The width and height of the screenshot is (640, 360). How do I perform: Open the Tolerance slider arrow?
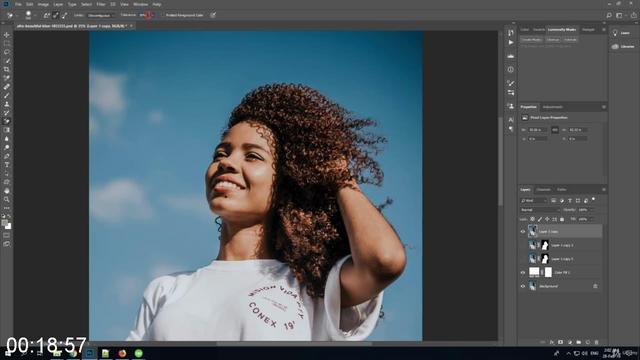[153, 15]
